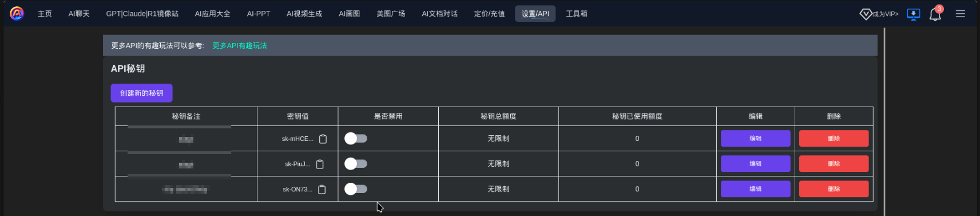Click the 创建新的秘钥 button
The height and width of the screenshot is (216, 980).
141,93
